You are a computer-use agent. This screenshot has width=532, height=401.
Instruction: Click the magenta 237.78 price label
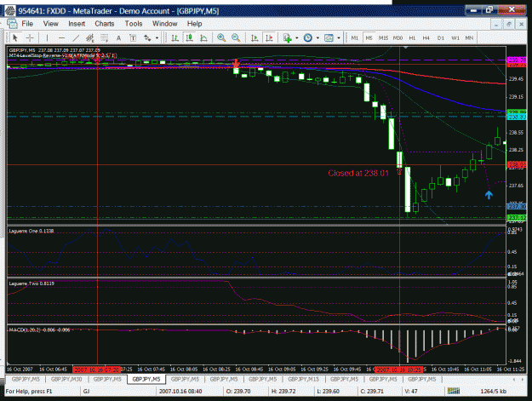click(517, 60)
